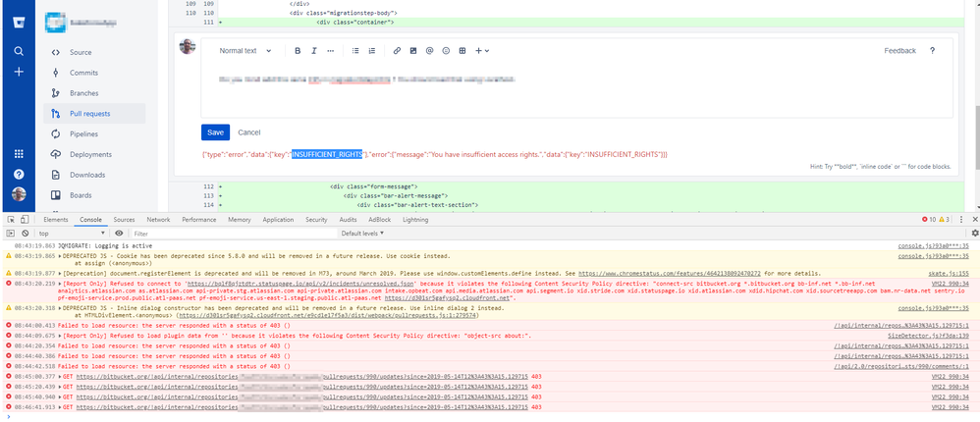
Task: Expand the 08:43:20.318 Inline dialog deprecation warning
Action: [x=61, y=308]
